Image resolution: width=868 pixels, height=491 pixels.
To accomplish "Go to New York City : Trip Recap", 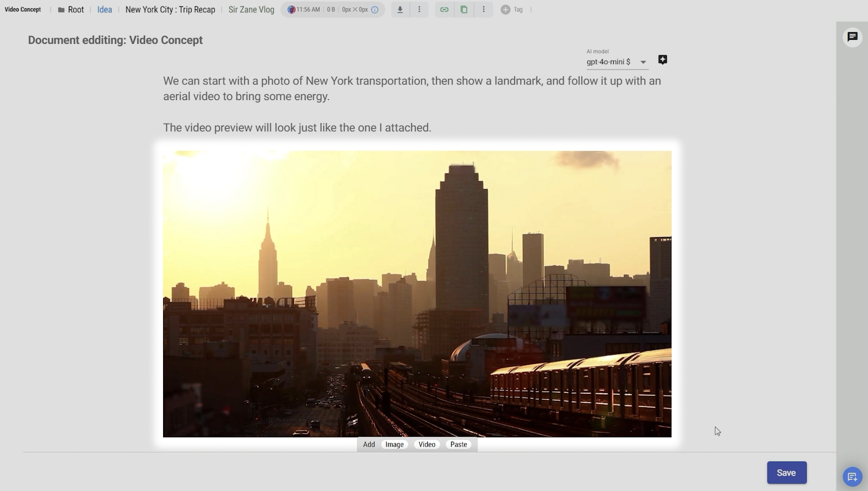I will point(170,10).
